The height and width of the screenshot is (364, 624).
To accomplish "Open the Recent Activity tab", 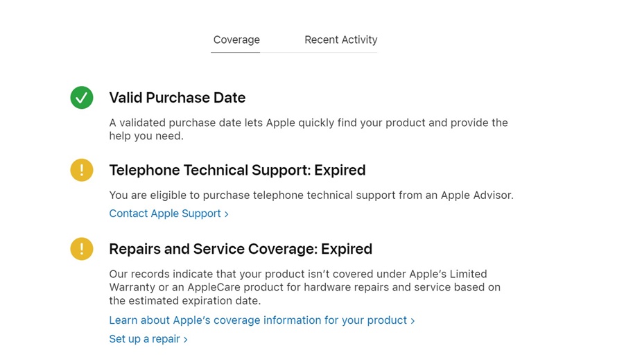I will pos(340,40).
